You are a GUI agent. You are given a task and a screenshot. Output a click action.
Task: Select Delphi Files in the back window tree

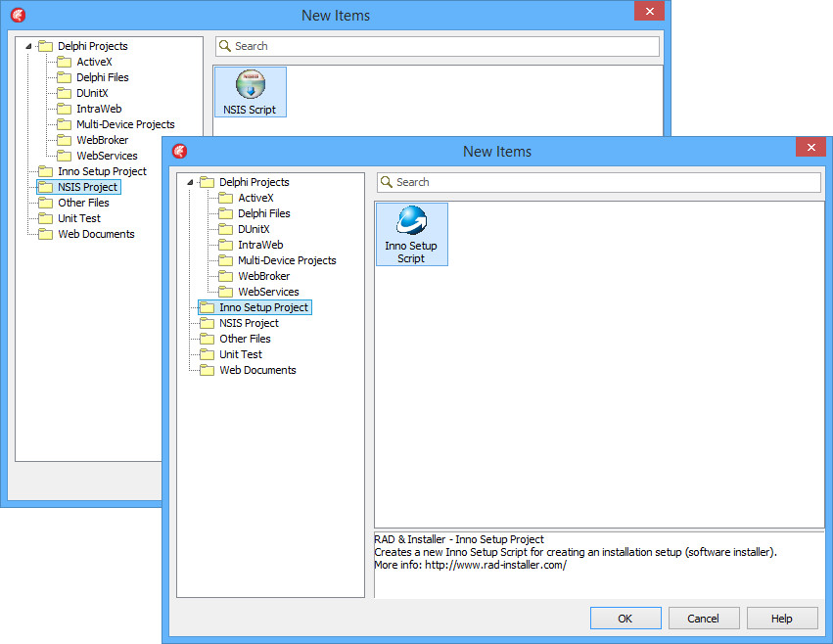(x=103, y=77)
